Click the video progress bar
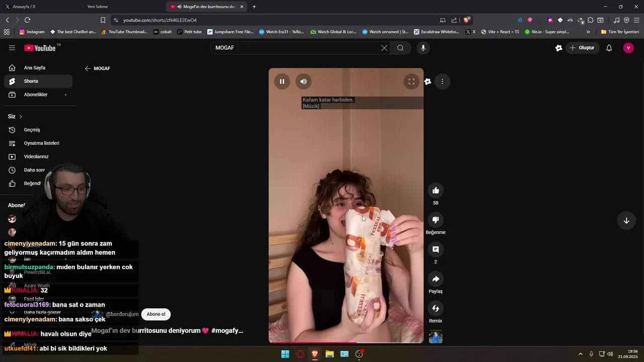 point(346,342)
